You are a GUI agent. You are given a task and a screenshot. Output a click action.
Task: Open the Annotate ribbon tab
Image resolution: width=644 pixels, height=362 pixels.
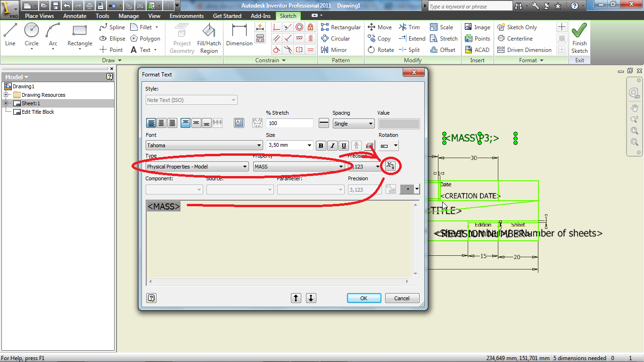75,16
